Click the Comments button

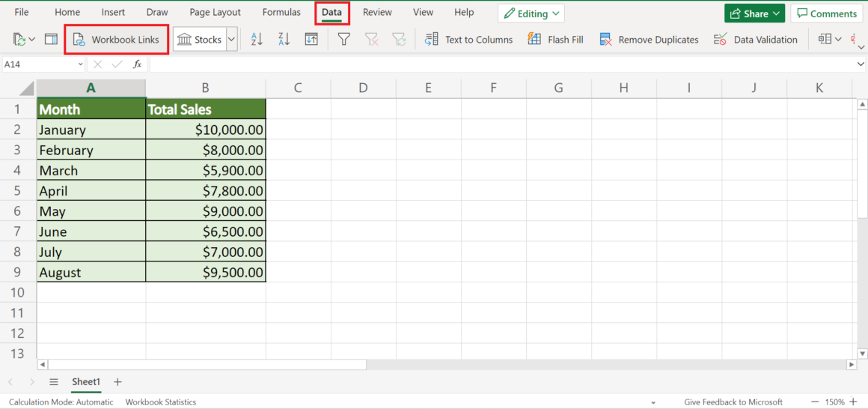pyautogui.click(x=826, y=13)
